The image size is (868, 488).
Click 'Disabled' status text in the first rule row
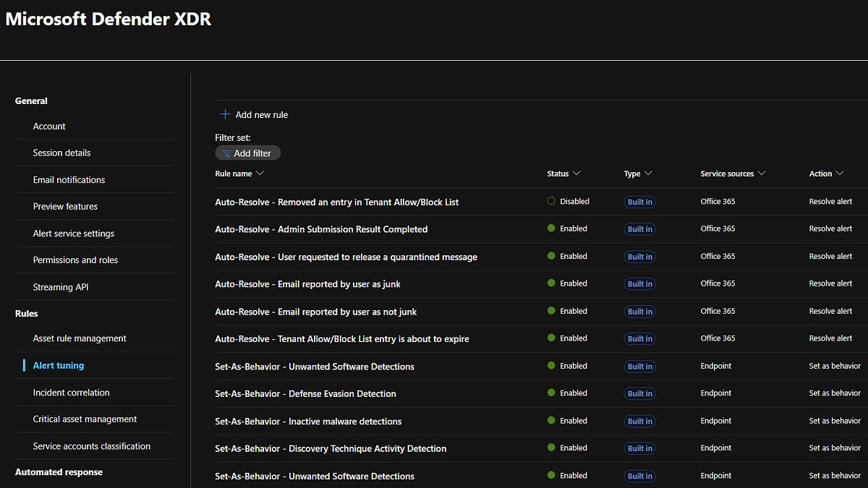click(x=574, y=202)
